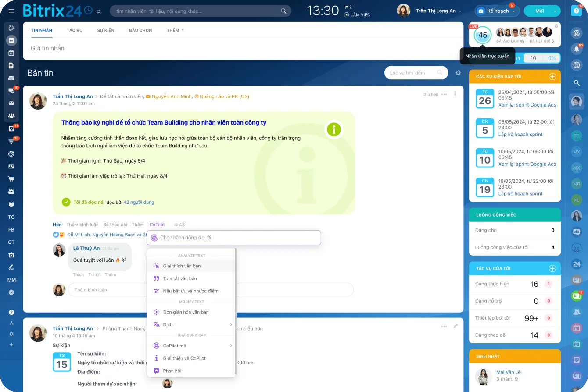588x392 pixels.
Task: Open the notifications bell icon
Action: 577,49
